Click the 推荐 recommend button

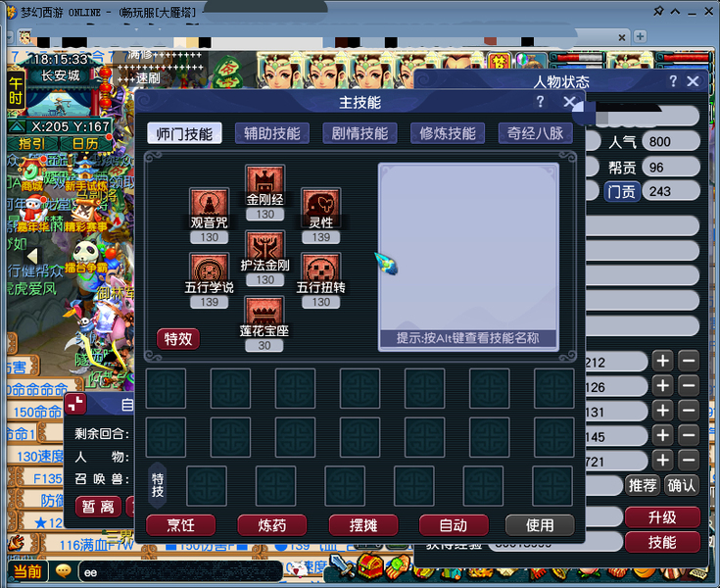coord(642,485)
